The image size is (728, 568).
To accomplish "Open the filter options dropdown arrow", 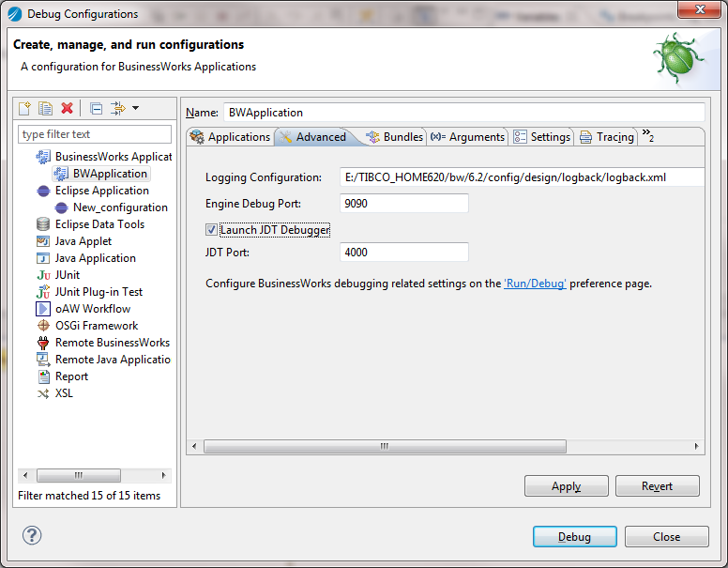I will pos(136,108).
